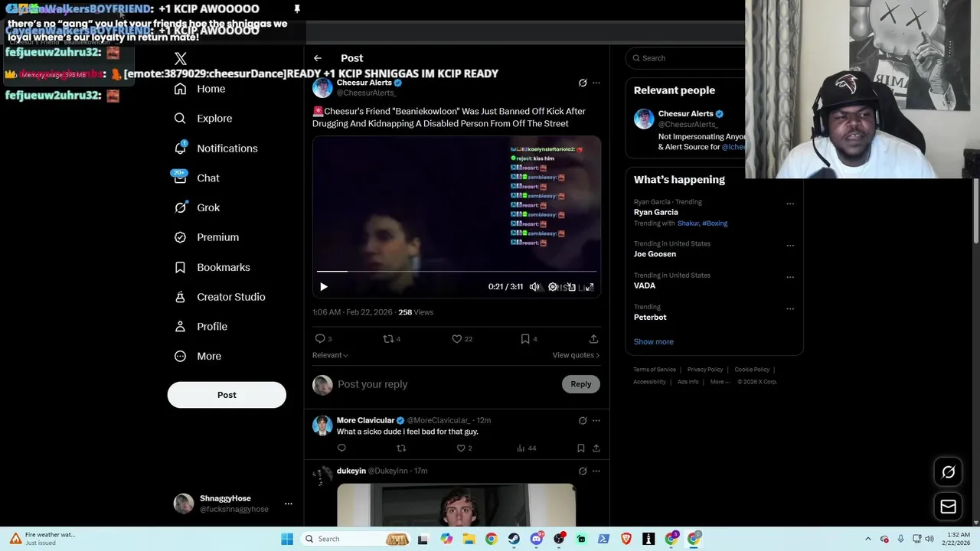Open File Explorer from taskbar

(x=469, y=539)
